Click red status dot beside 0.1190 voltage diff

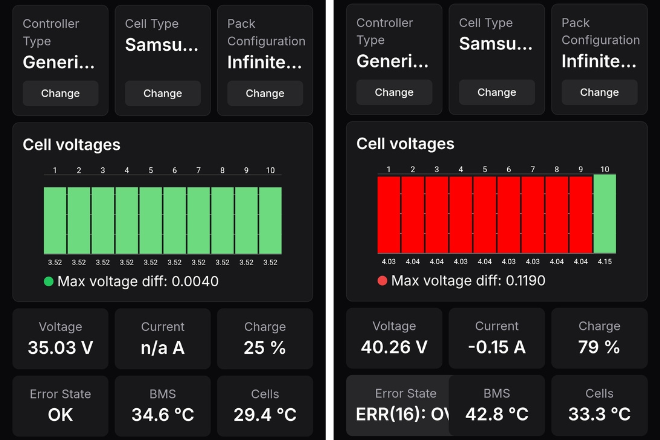(382, 281)
